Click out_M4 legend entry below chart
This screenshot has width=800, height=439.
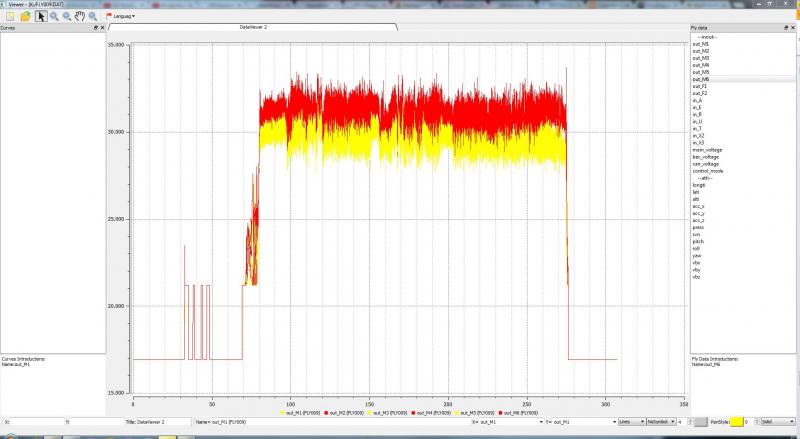(x=431, y=413)
